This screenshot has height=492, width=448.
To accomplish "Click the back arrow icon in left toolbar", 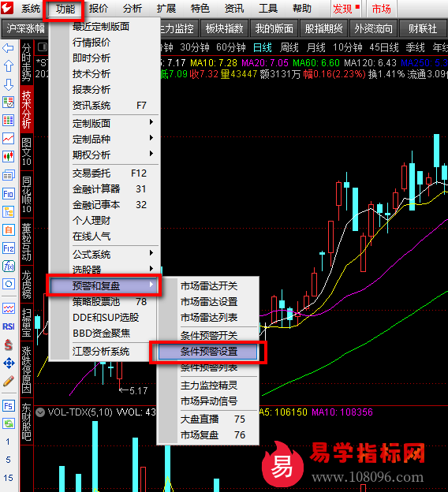I will [8, 48].
